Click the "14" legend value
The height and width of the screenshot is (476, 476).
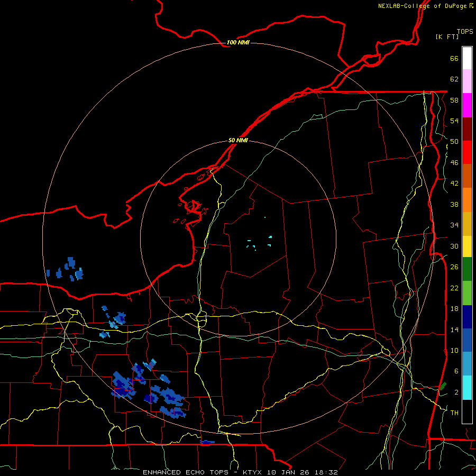(454, 329)
